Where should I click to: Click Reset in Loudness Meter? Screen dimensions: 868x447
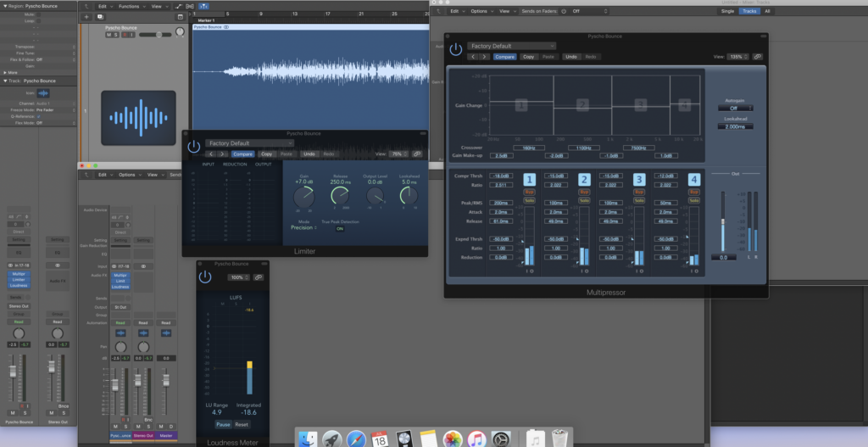[x=242, y=425]
